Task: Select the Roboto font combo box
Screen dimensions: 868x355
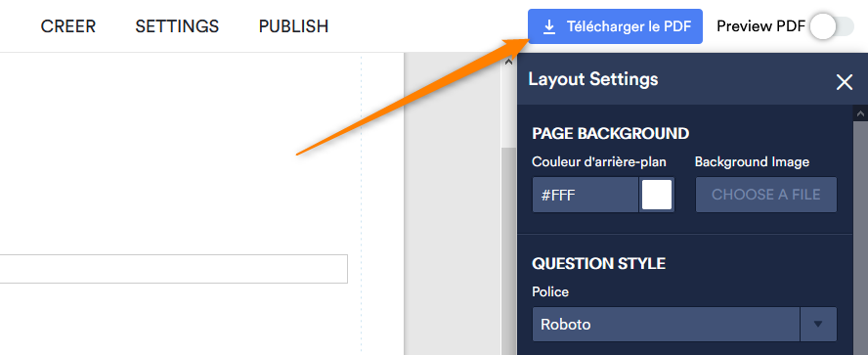Action: coord(685,324)
